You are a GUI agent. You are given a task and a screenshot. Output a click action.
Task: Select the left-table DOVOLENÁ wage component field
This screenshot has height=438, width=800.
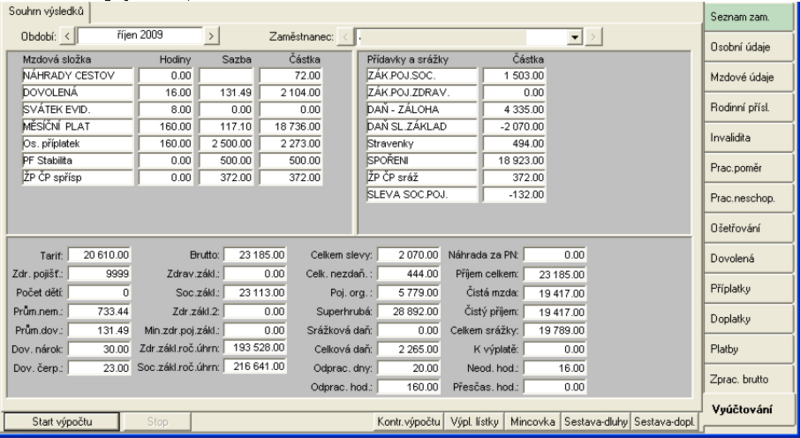[x=78, y=92]
